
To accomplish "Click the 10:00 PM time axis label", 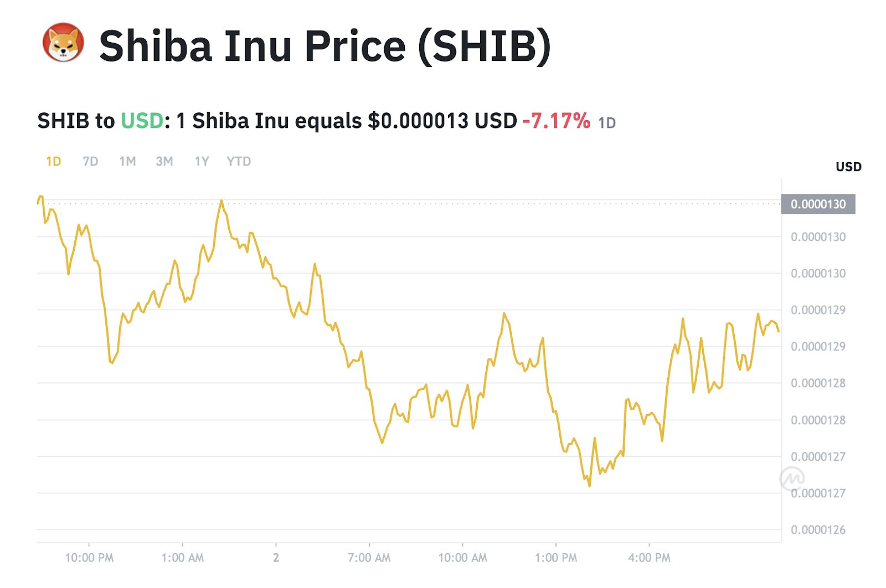I will 89,558.
